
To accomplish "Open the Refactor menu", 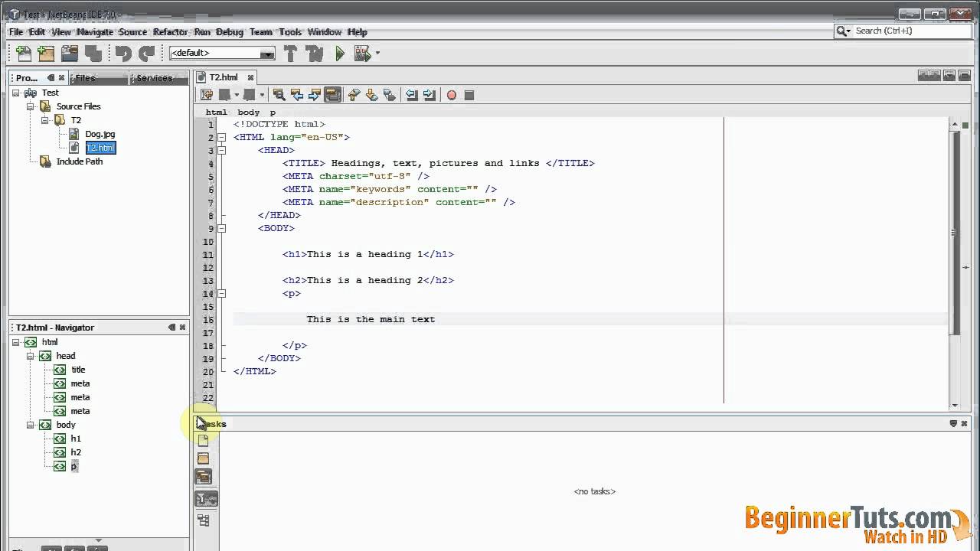I will pos(170,32).
